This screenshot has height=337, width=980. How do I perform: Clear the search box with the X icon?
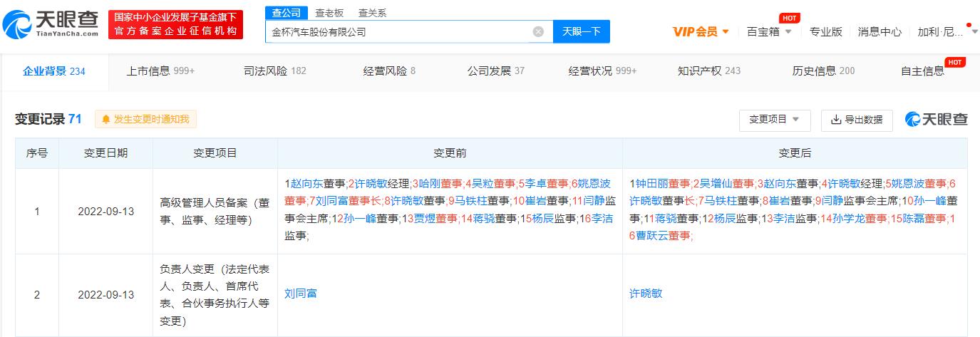pos(538,31)
